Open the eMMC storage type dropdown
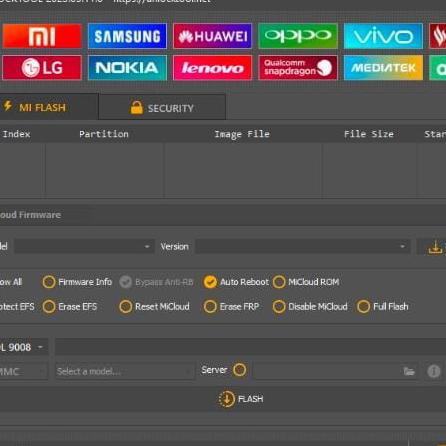Image resolution: width=446 pixels, height=446 pixels. [x=23, y=371]
